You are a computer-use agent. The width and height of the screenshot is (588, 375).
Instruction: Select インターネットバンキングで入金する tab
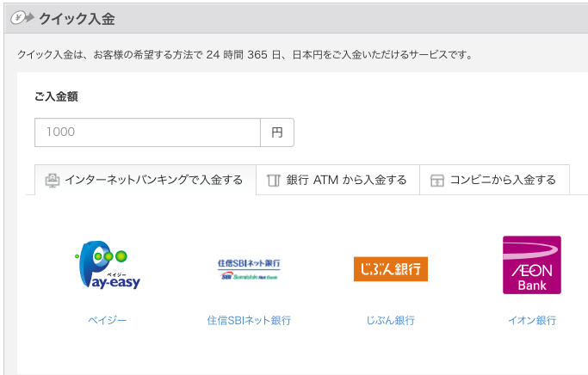(x=145, y=180)
